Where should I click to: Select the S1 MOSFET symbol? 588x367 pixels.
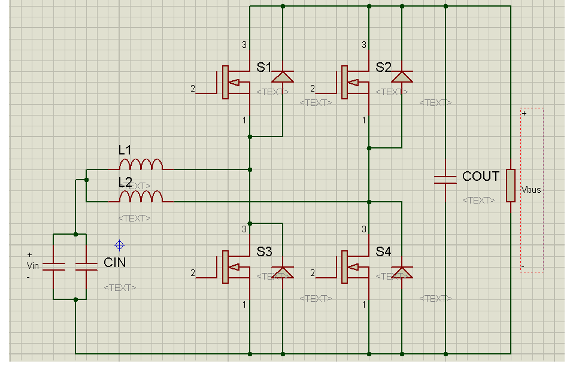232,83
